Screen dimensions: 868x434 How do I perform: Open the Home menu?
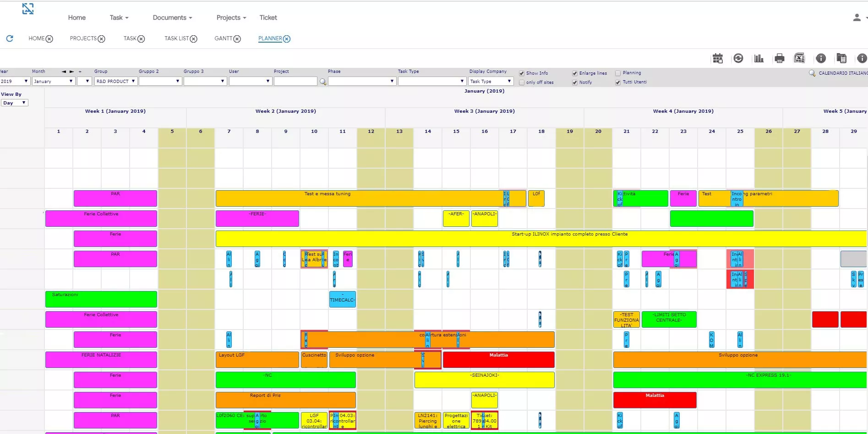pyautogui.click(x=77, y=17)
